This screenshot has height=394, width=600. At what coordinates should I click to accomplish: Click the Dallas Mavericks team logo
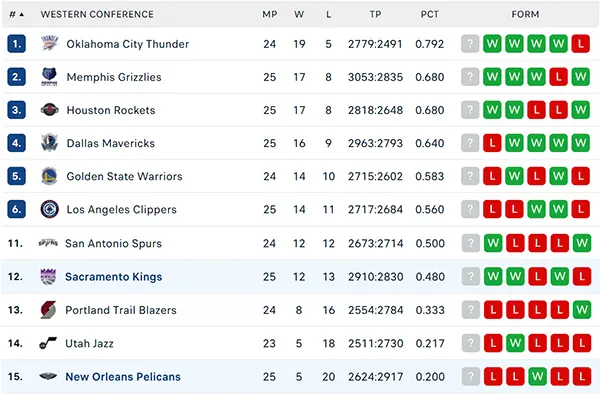pyautogui.click(x=49, y=143)
